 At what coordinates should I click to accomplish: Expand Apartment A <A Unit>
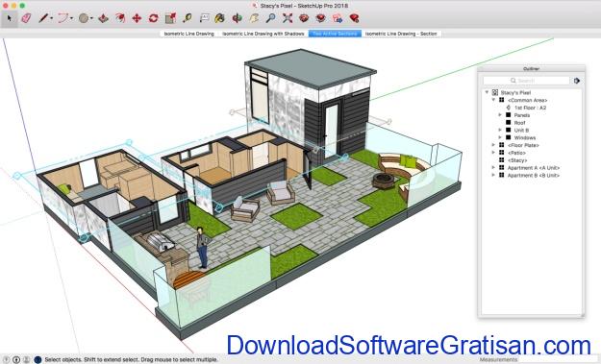click(493, 168)
